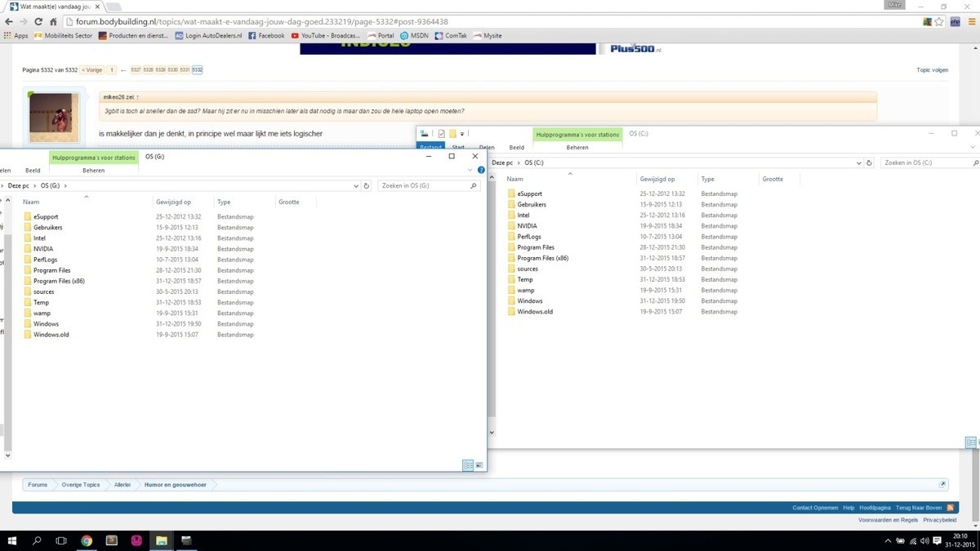Expand the address history dropdown in the G: window
The width and height of the screenshot is (980, 551).
tap(356, 186)
